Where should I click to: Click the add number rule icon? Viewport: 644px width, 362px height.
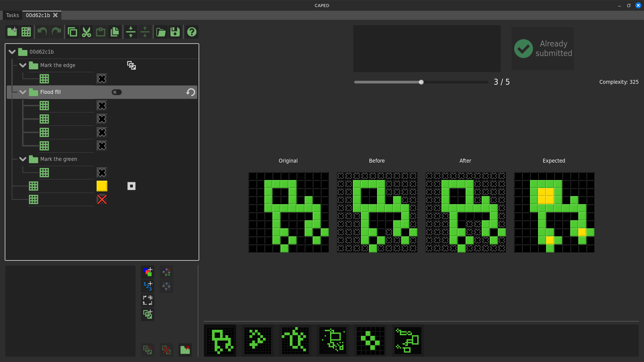[x=148, y=286]
